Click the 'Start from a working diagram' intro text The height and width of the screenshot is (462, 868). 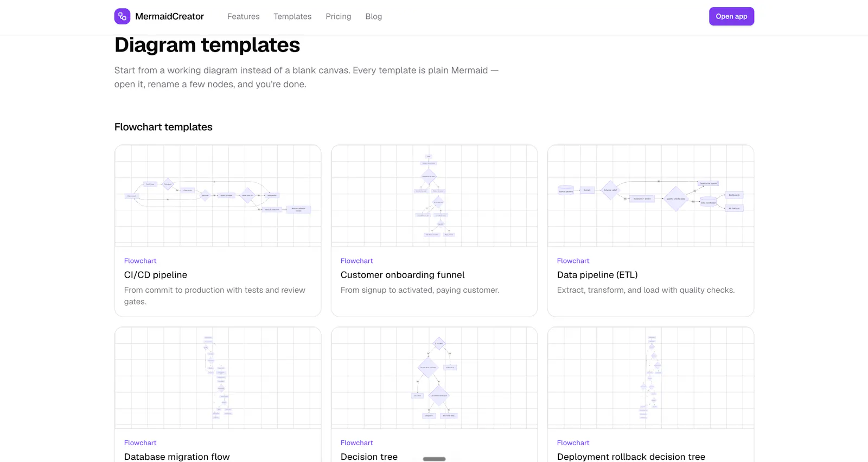(307, 77)
